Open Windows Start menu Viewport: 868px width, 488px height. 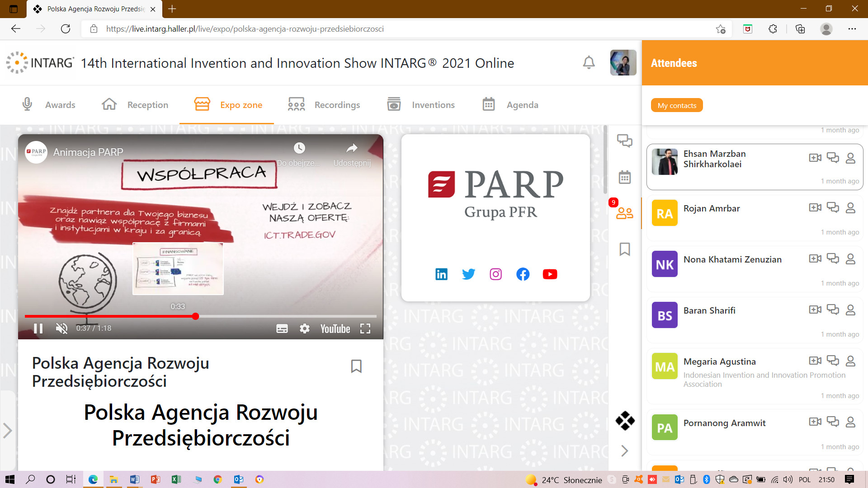coord(9,479)
